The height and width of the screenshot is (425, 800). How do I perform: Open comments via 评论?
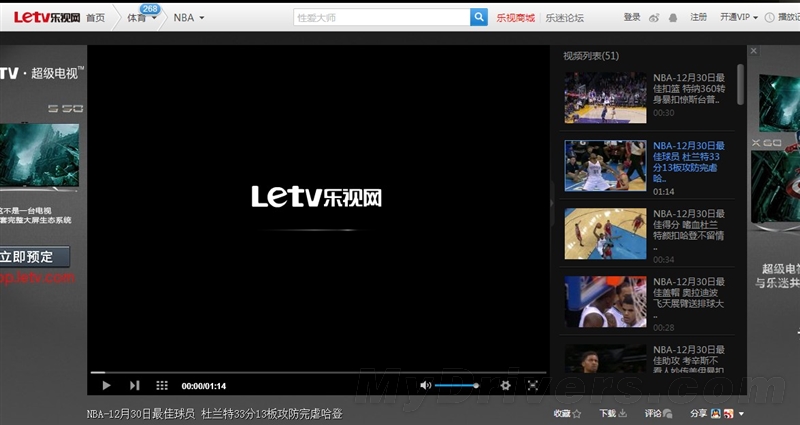(658, 413)
